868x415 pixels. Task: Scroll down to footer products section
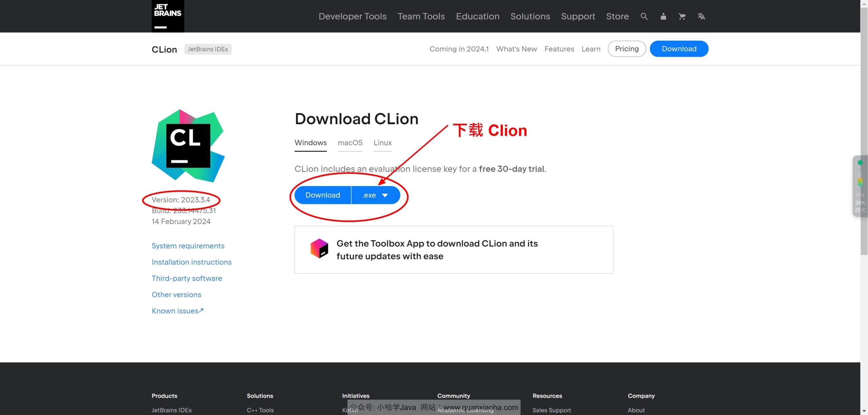pyautogui.click(x=164, y=396)
